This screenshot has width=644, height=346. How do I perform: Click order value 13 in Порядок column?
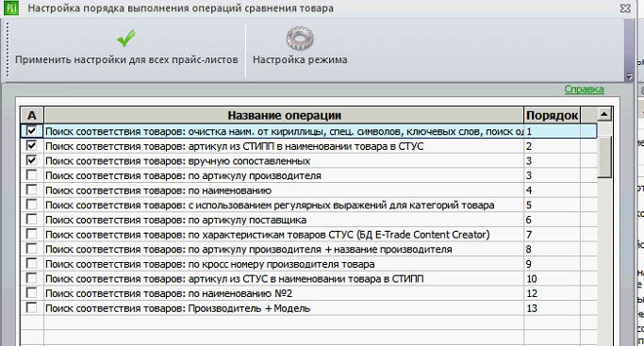[x=532, y=308]
